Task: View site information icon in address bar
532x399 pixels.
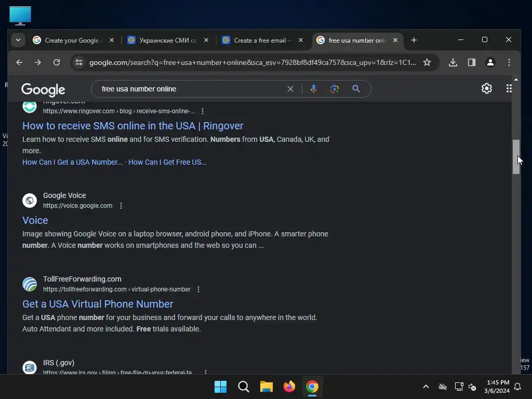Action: coord(79,62)
